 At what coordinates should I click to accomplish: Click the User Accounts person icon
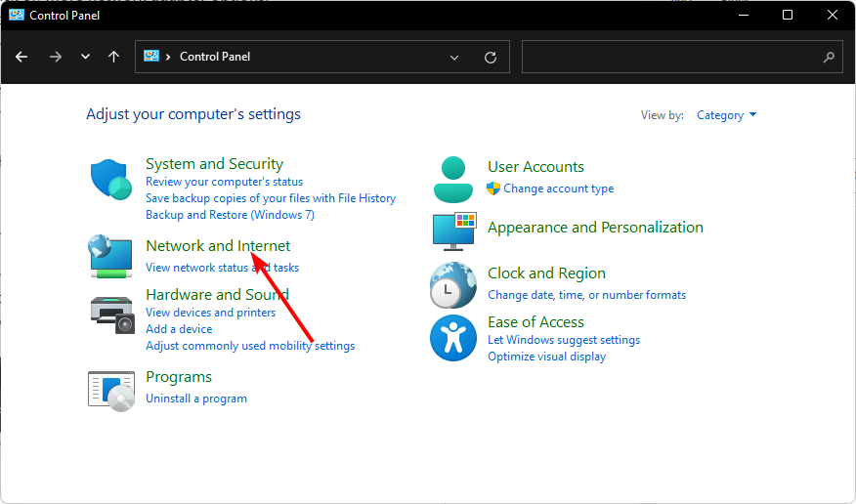tap(452, 178)
